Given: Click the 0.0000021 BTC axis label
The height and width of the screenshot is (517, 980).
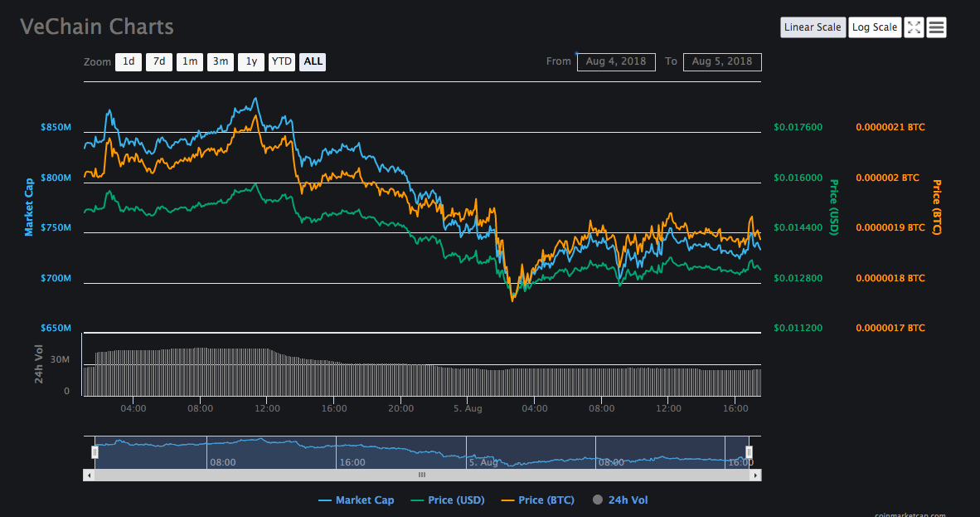Looking at the screenshot, I should click(890, 127).
